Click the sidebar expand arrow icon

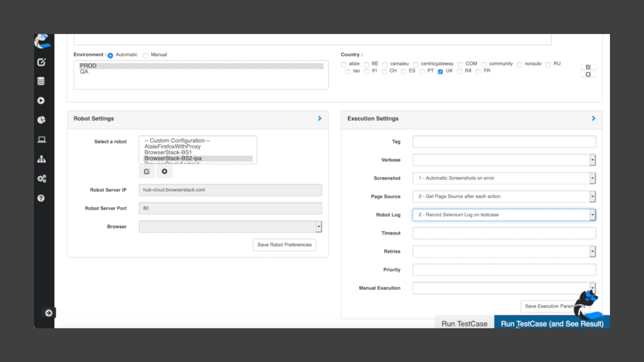(49, 313)
